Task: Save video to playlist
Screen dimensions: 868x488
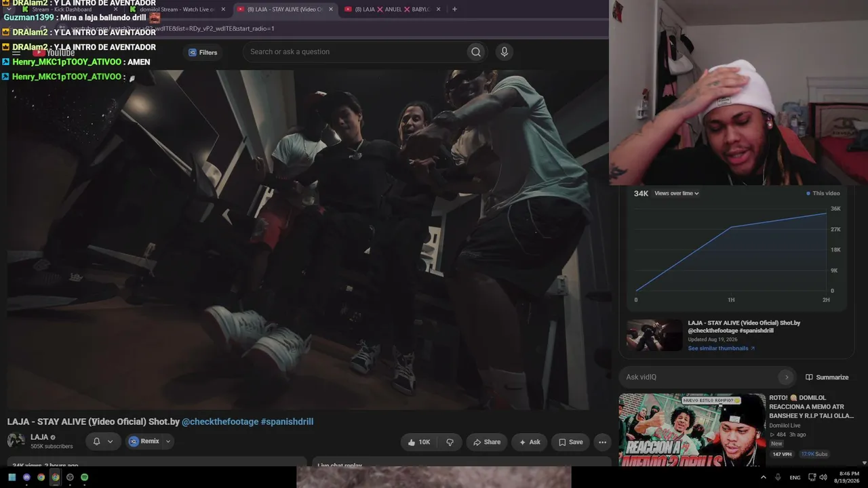Action: click(x=570, y=442)
